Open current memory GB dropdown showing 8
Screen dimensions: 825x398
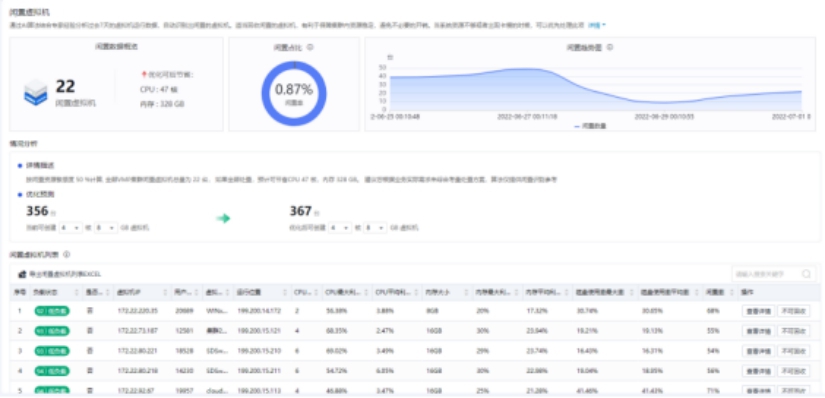106,228
